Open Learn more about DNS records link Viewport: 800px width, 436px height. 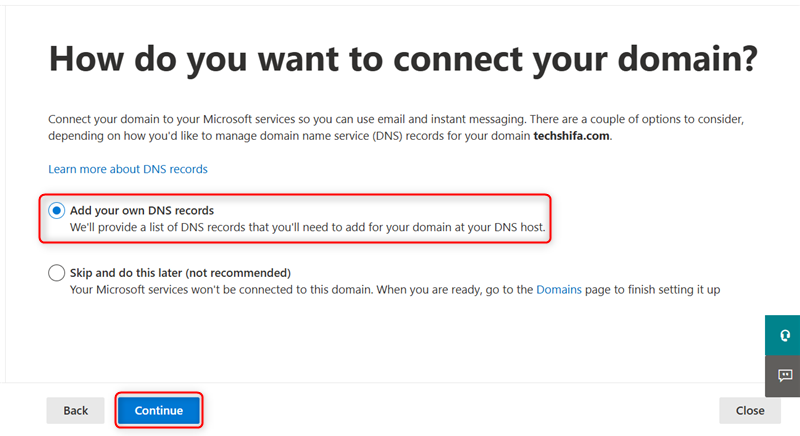point(128,169)
